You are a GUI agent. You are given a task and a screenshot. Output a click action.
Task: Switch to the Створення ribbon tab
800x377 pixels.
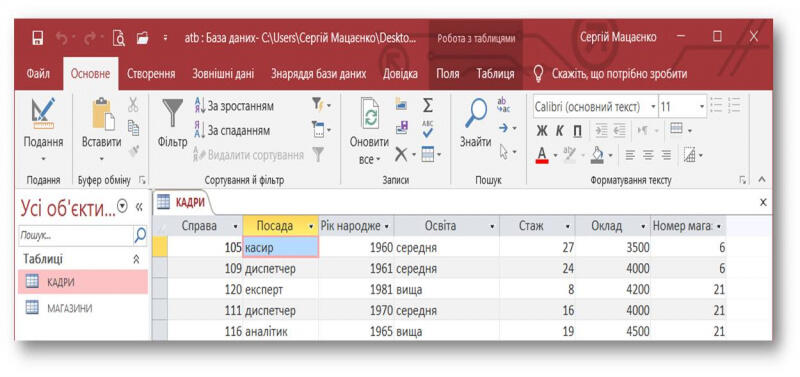(x=151, y=74)
